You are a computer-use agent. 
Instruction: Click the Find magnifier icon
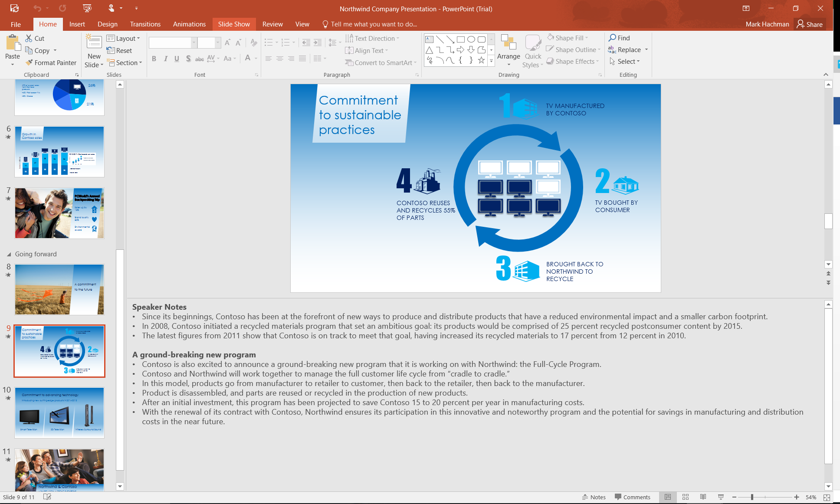[x=612, y=38]
